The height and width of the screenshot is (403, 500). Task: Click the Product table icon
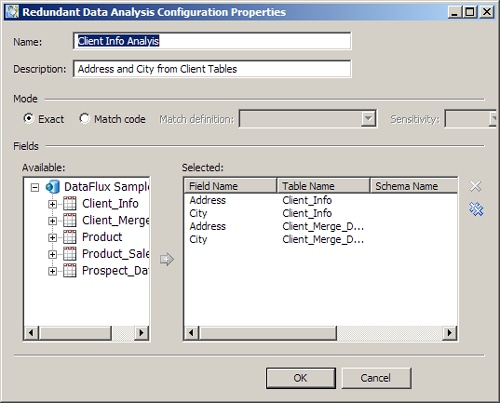[70, 237]
